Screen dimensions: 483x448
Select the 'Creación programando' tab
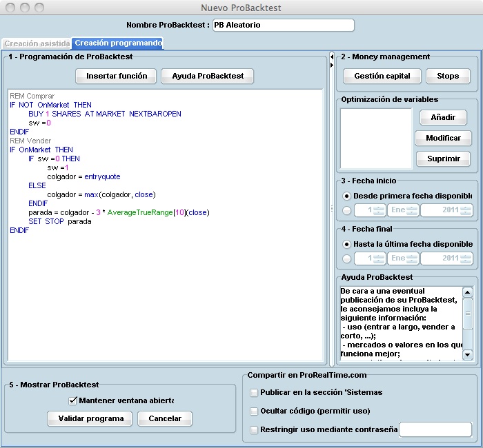pos(118,43)
